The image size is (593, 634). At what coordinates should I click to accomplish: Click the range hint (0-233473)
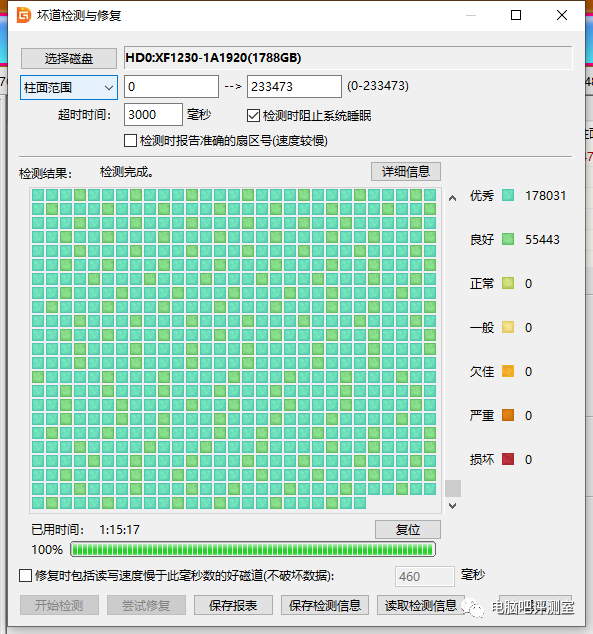(x=378, y=86)
